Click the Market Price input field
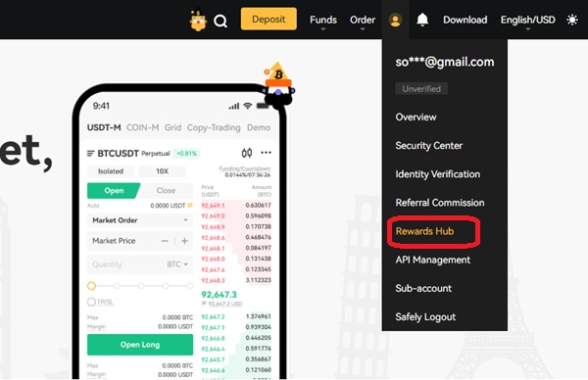 click(140, 241)
